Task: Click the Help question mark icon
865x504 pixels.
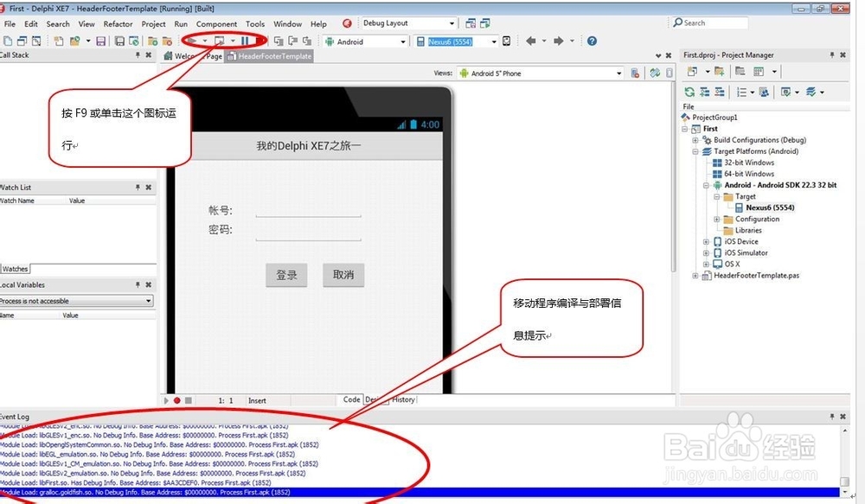Action: [592, 41]
